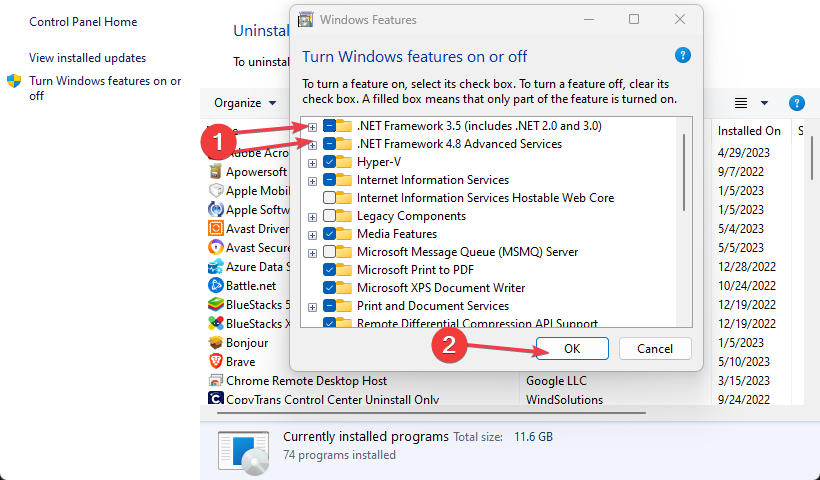820x480 pixels.
Task: Click the Legacy Components folder icon
Action: [x=344, y=216]
